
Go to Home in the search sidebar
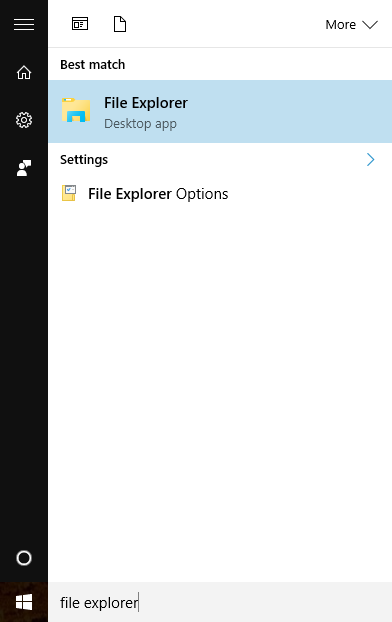[x=24, y=72]
